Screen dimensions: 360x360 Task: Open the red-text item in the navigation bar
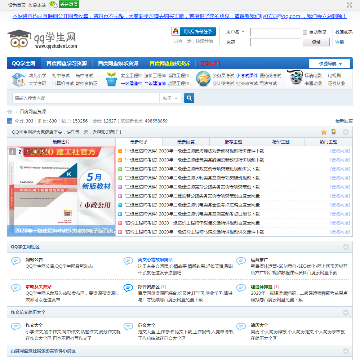click(210, 63)
